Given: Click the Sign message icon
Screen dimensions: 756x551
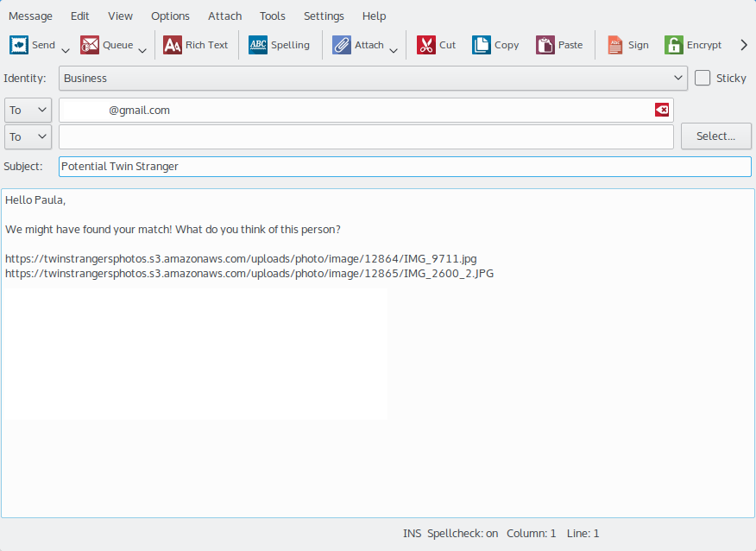Looking at the screenshot, I should (x=615, y=45).
